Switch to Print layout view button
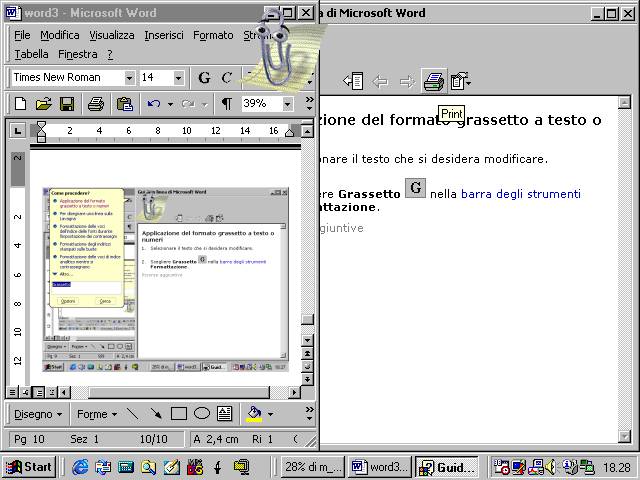Screen dimensions: 640x480 [x=39, y=392]
